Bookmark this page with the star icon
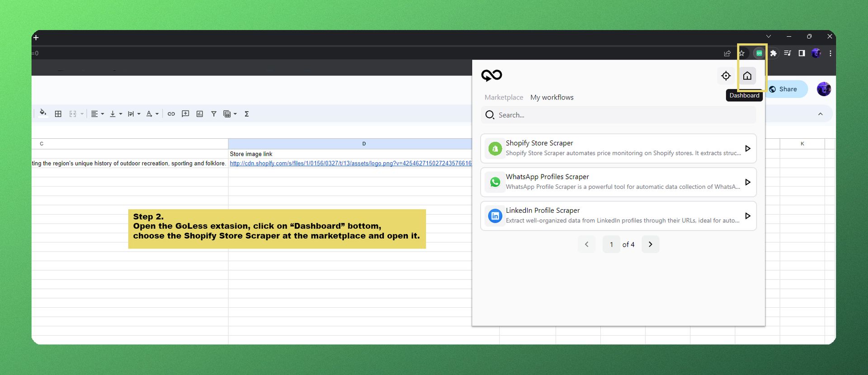 [741, 53]
